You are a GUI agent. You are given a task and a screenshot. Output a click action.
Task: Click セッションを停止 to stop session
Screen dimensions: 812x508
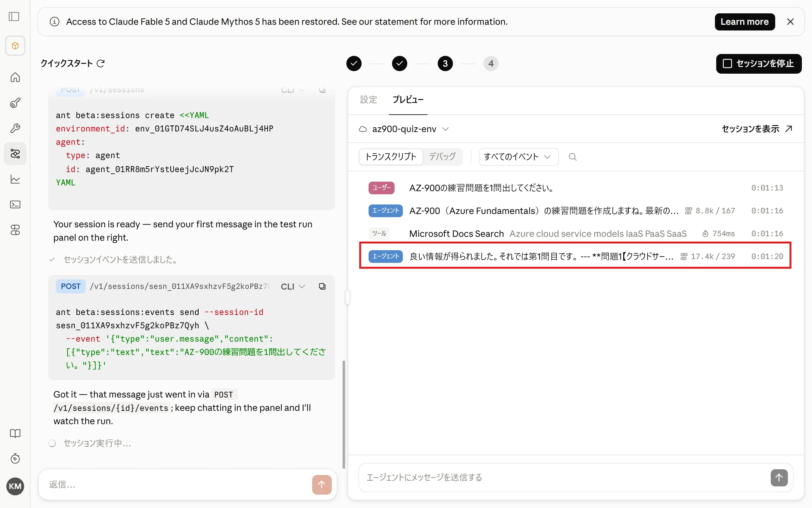click(x=758, y=63)
